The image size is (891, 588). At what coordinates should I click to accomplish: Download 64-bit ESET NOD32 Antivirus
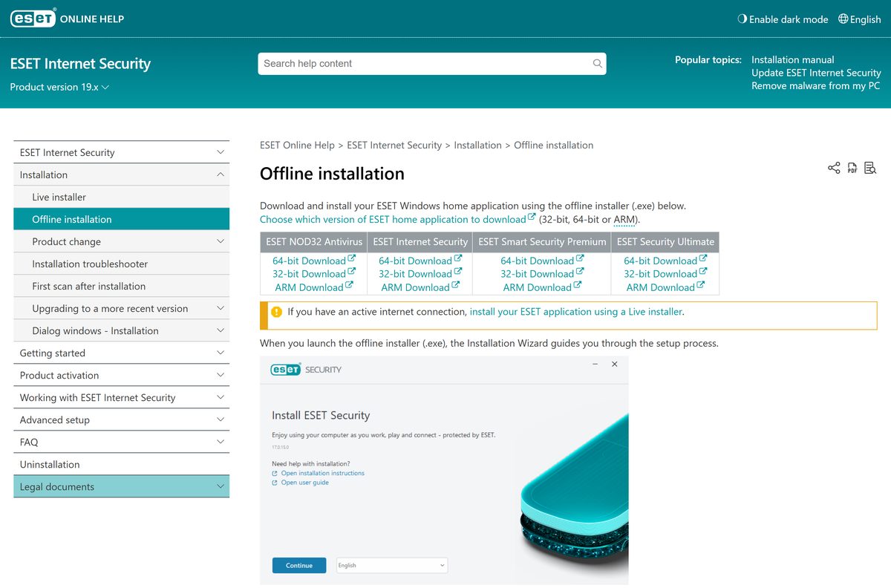click(314, 261)
